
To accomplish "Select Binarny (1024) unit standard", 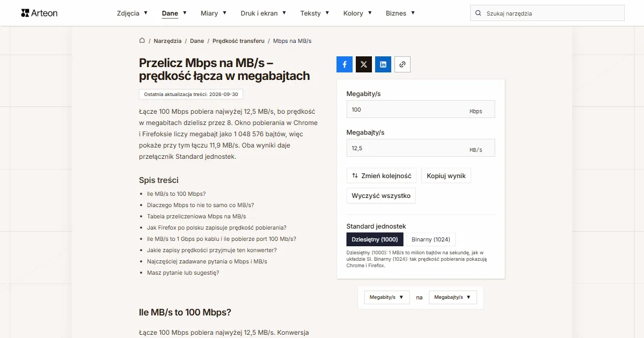I will click(x=431, y=239).
